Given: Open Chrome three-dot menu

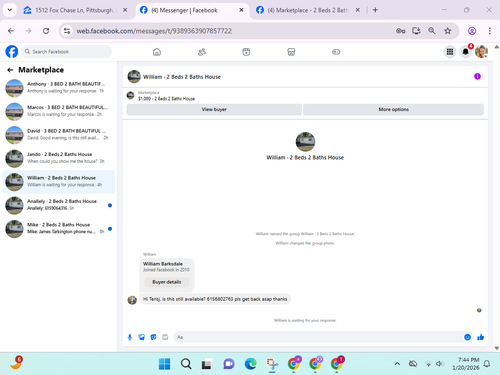Looking at the screenshot, I should point(489,31).
